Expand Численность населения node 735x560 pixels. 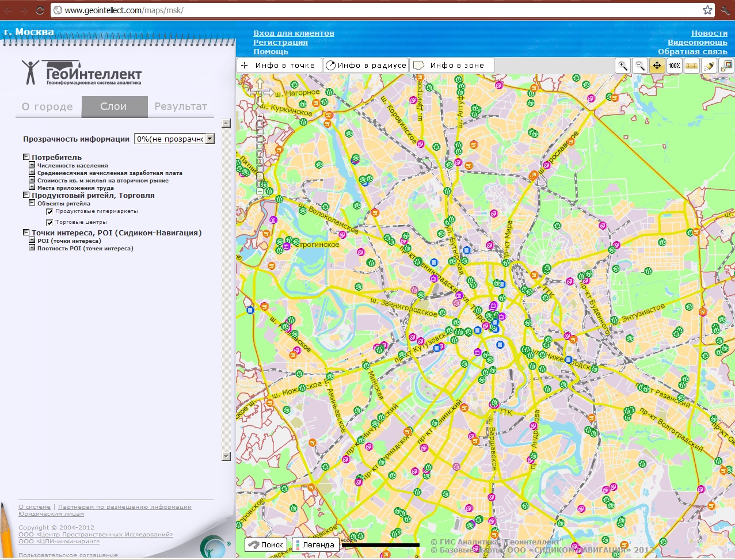click(32, 165)
